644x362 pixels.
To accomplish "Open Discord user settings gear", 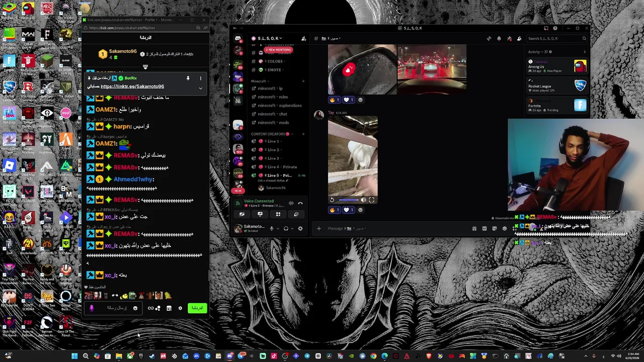I will click(x=300, y=229).
